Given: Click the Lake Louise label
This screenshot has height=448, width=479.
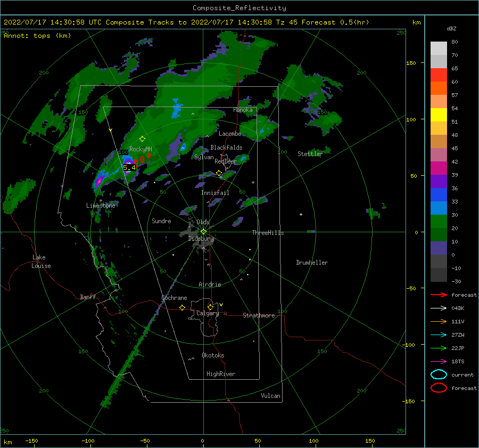Looking at the screenshot, I should point(41,262).
